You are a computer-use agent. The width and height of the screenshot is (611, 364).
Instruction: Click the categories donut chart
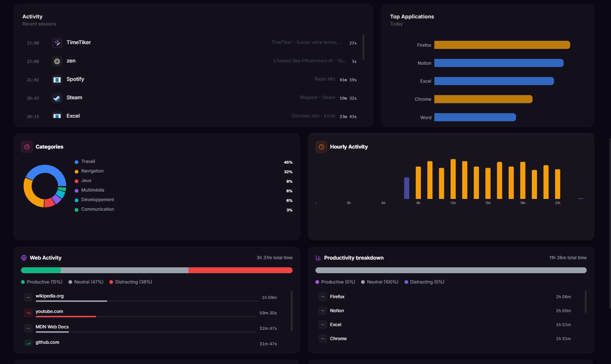click(45, 186)
